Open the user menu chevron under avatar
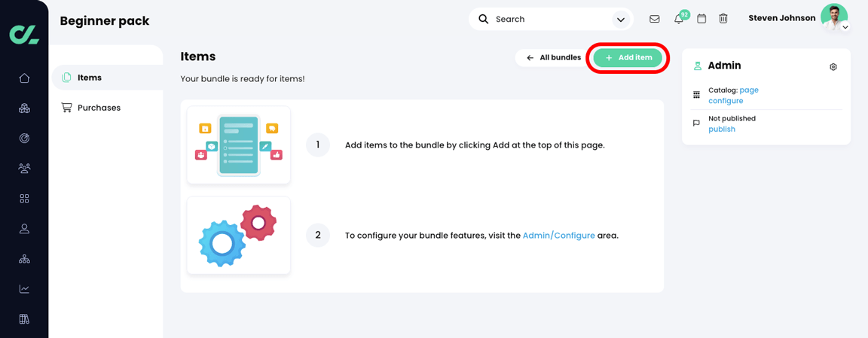Viewport: 868px width, 338px height. click(x=845, y=27)
